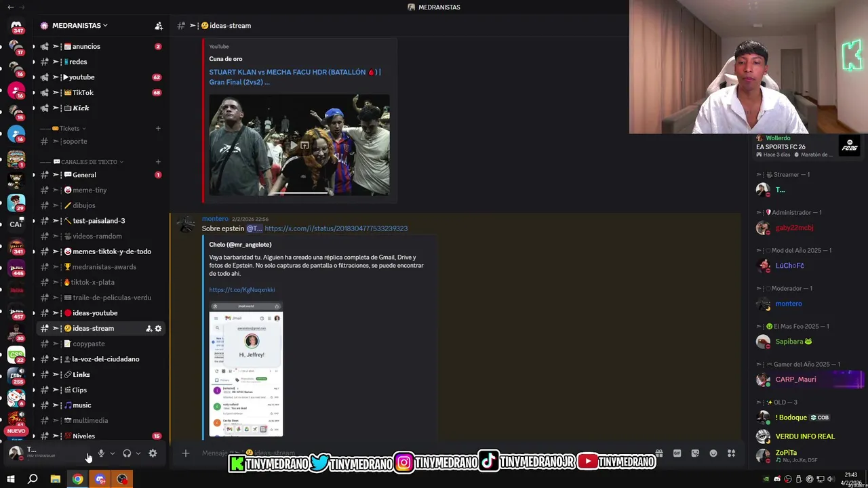Screen dimensions: 868x488
Task: Open the meme-tiny channel
Action: pyautogui.click(x=100, y=190)
